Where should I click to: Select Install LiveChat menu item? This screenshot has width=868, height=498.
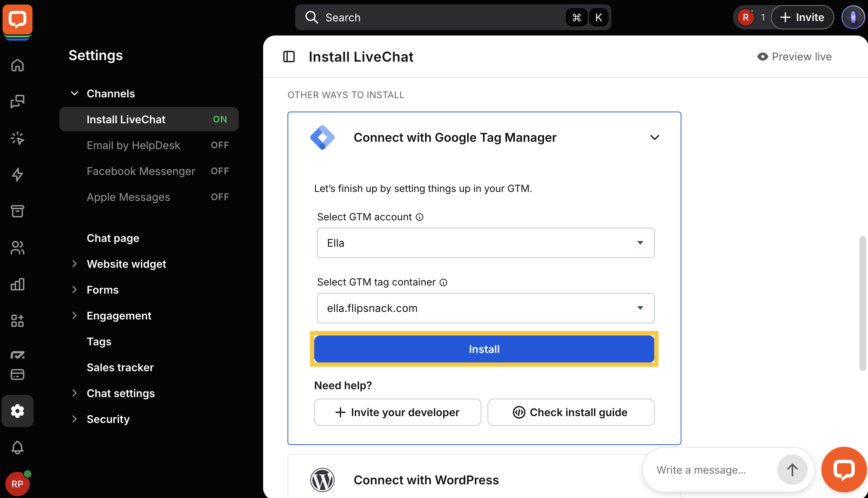pos(149,119)
